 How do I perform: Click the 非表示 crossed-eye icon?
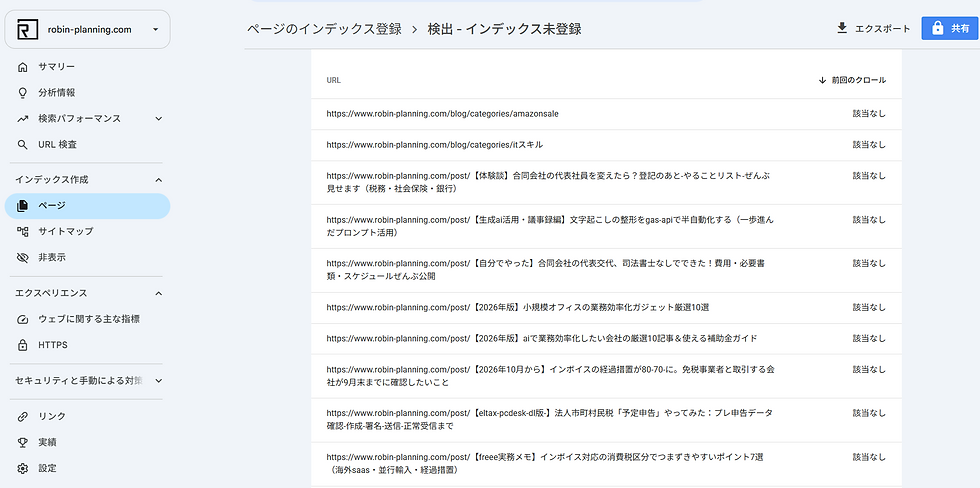click(x=23, y=257)
